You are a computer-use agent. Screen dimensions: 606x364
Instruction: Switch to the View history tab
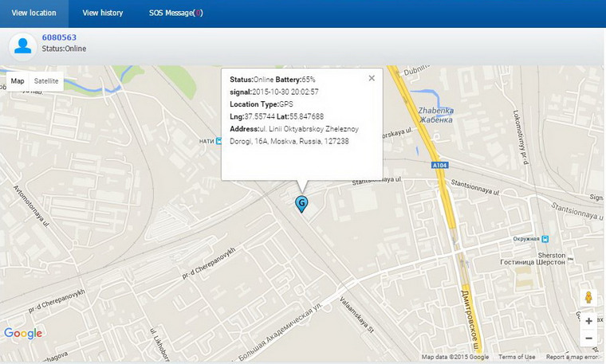pos(103,13)
